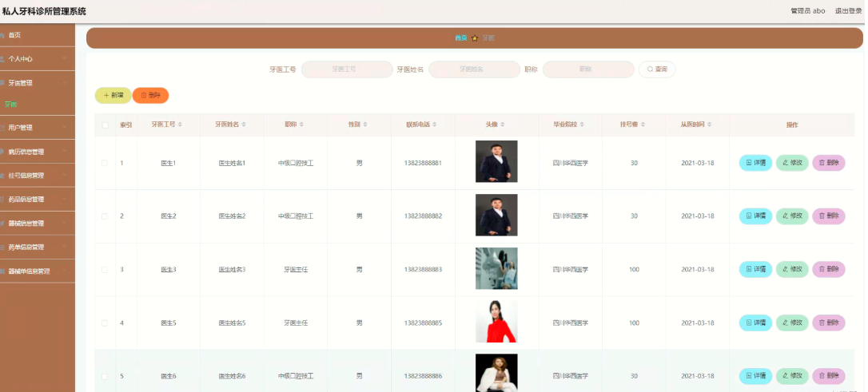Check the box for row 医生6
Image resolution: width=868 pixels, height=392 pixels.
[106, 377]
